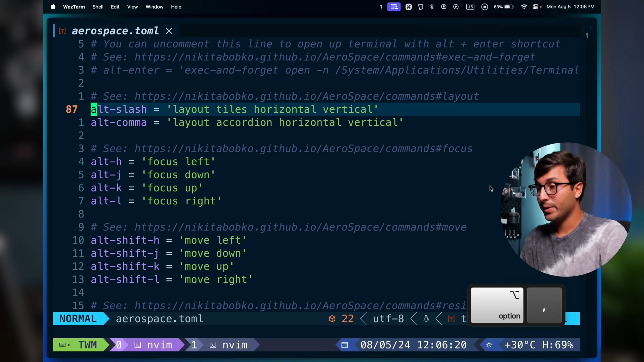This screenshot has height=362, width=644.
Task: Open the Window menu
Action: pyautogui.click(x=154, y=7)
